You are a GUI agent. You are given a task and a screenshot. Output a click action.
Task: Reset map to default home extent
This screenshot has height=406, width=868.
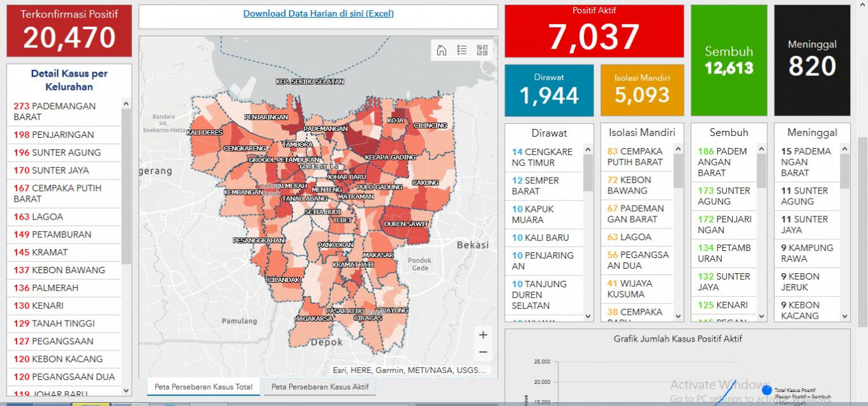click(442, 50)
